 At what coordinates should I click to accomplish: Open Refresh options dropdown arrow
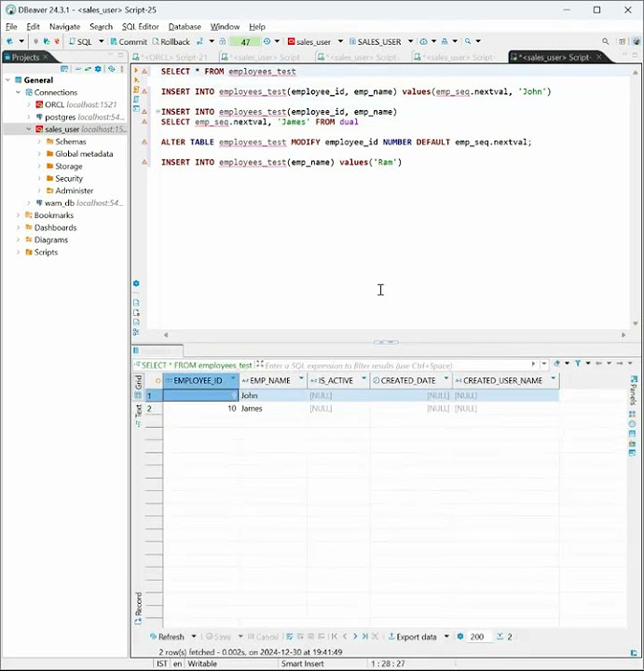click(x=194, y=637)
